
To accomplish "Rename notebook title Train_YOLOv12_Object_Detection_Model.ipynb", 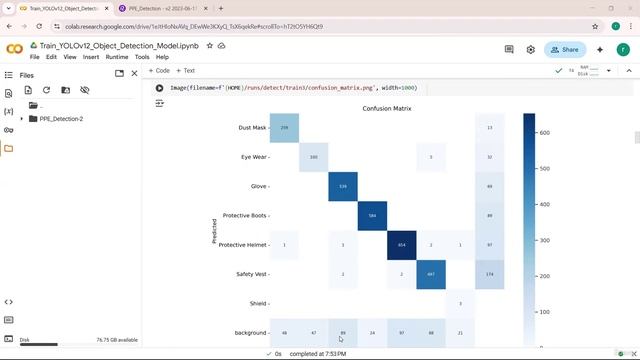I will coord(119,46).
